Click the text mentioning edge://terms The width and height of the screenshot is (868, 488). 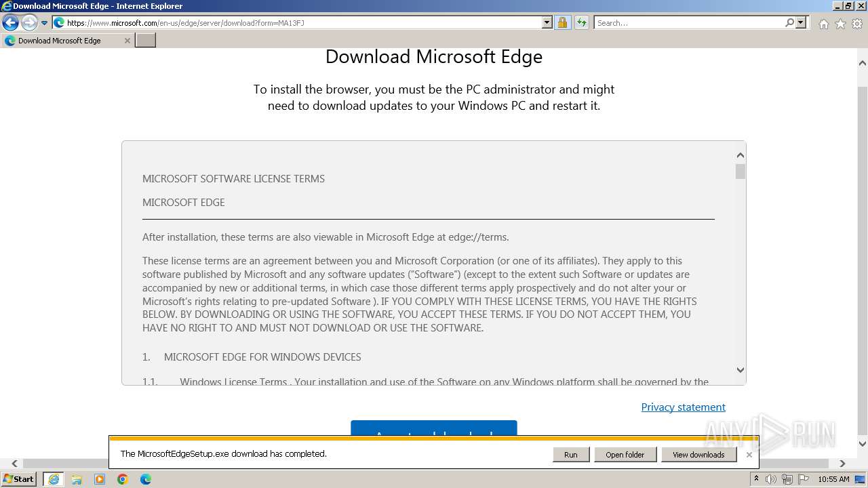(x=325, y=237)
